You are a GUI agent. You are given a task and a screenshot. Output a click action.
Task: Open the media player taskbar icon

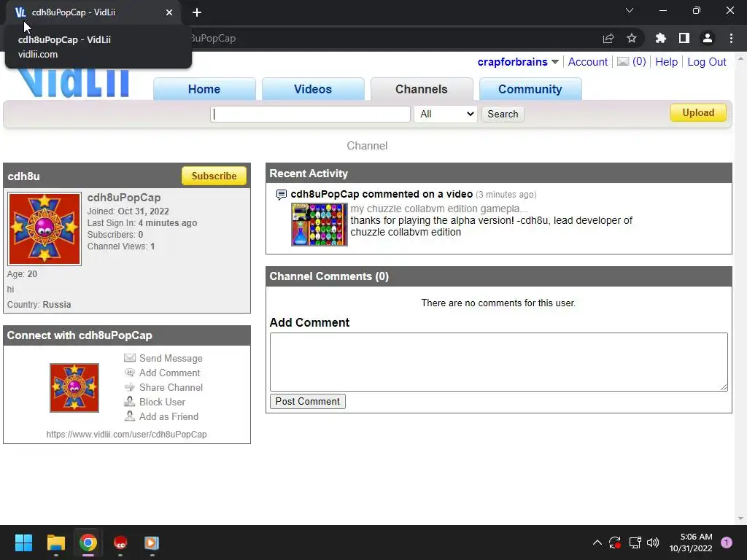(152, 542)
